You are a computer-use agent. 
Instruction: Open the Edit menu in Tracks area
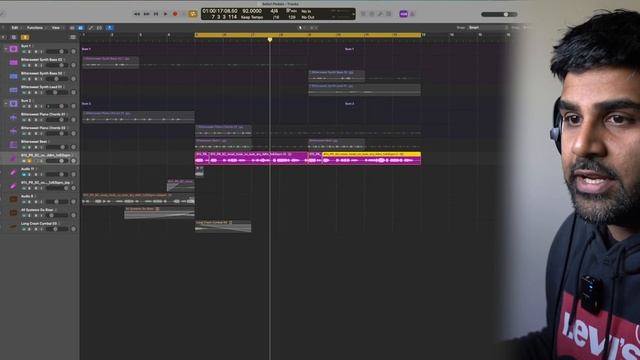(15, 28)
